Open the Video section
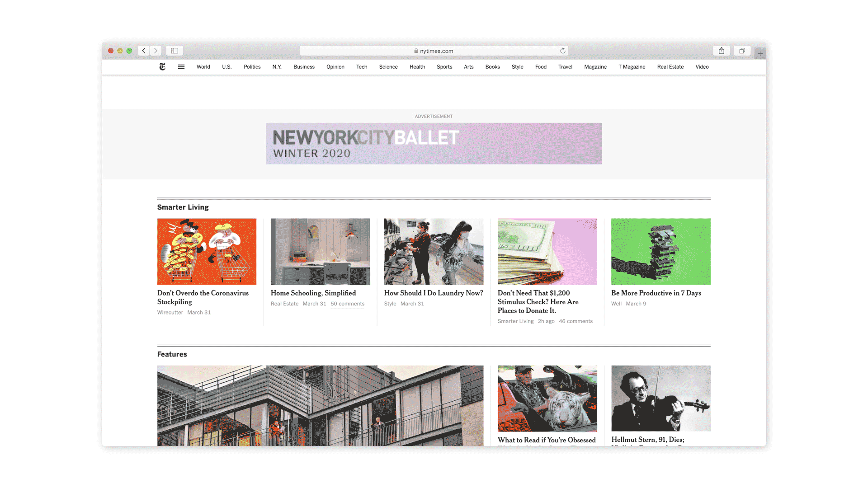The image size is (868, 488). point(702,67)
